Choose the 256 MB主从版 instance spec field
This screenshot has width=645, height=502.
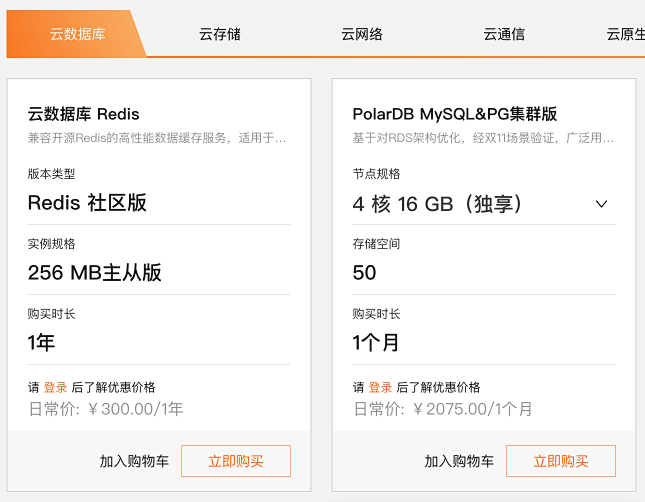[95, 273]
